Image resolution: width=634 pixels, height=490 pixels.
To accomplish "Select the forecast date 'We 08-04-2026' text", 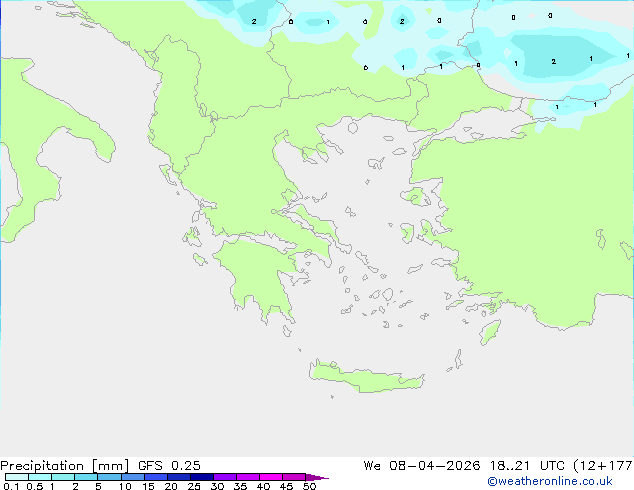I will click(x=422, y=466).
